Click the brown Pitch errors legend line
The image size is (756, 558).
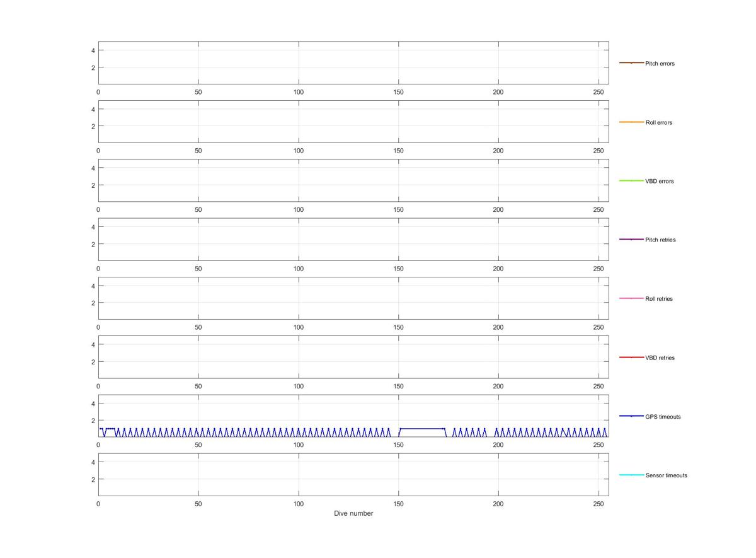pos(631,63)
